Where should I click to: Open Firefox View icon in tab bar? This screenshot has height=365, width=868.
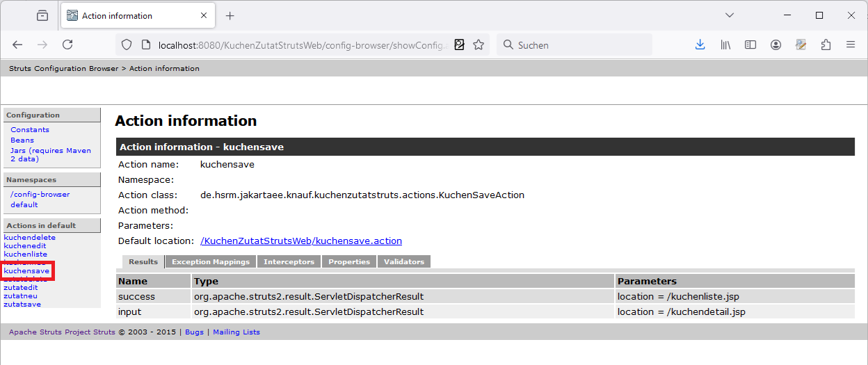coord(42,15)
